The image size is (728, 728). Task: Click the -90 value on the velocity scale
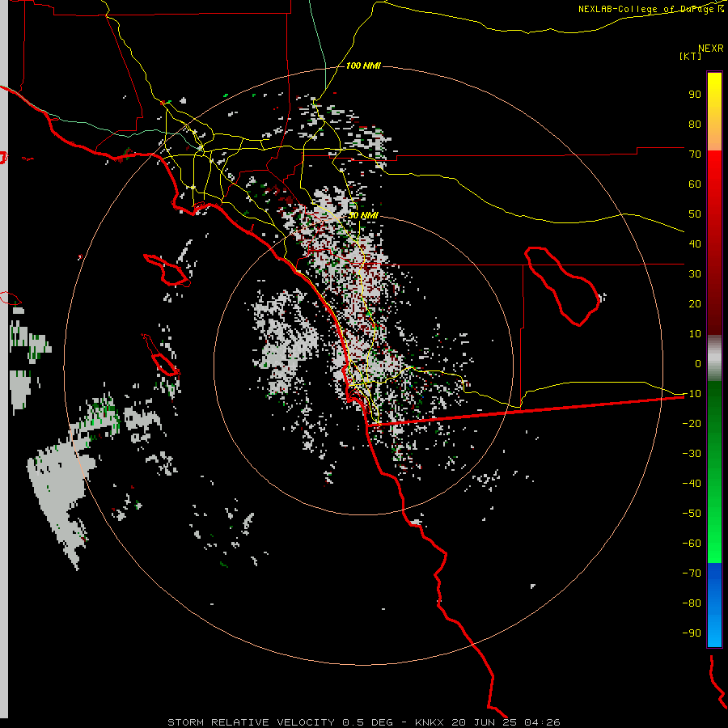pyautogui.click(x=692, y=633)
